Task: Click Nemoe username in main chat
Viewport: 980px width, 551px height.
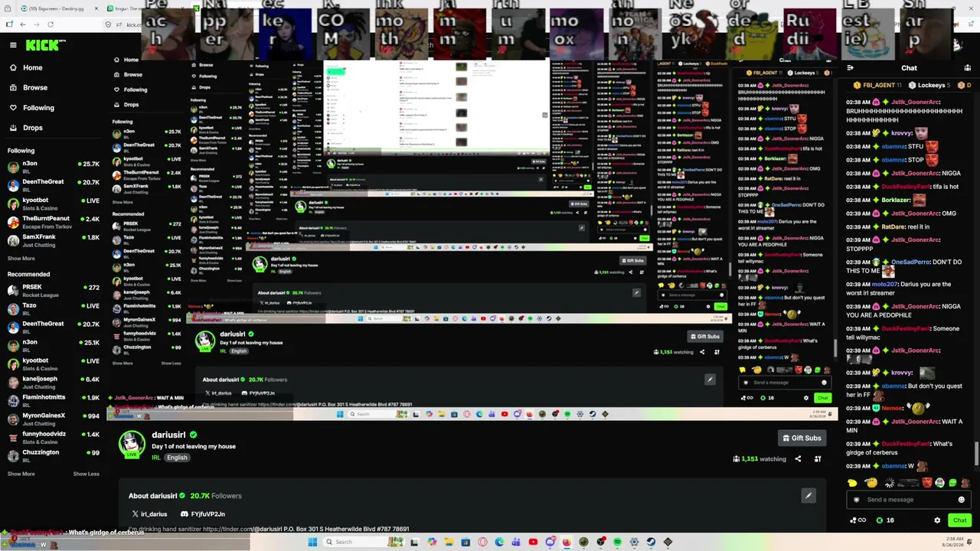Action: click(x=892, y=408)
